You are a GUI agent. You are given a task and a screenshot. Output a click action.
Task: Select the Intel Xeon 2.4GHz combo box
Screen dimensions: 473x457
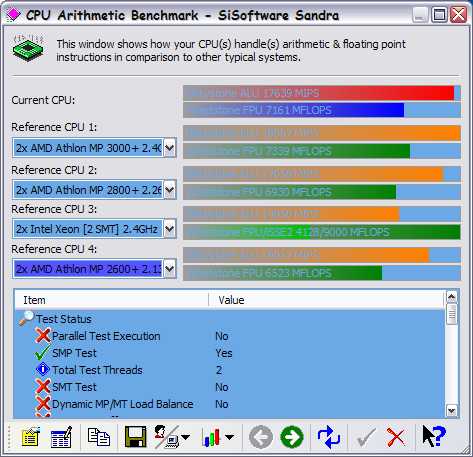(94, 229)
